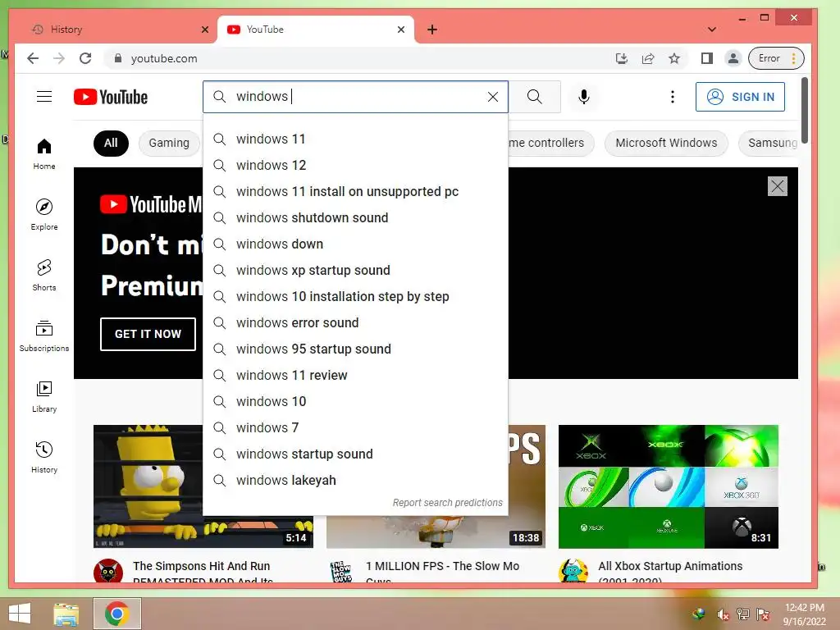840x630 pixels.
Task: Click the magnifier search button
Action: point(534,97)
